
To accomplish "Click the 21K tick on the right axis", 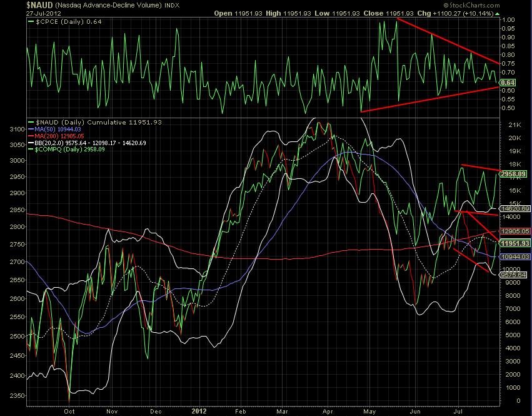I will coord(514,125).
